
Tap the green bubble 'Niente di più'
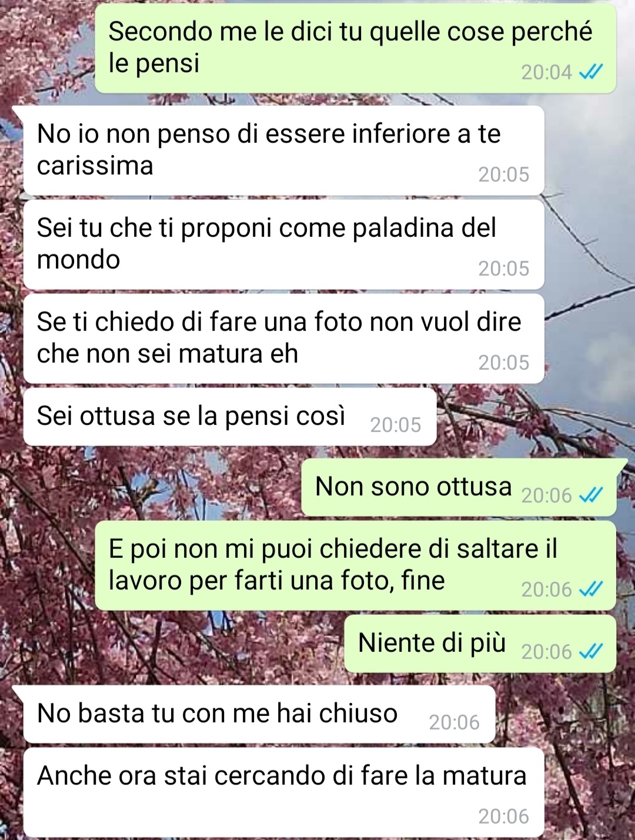point(480,644)
